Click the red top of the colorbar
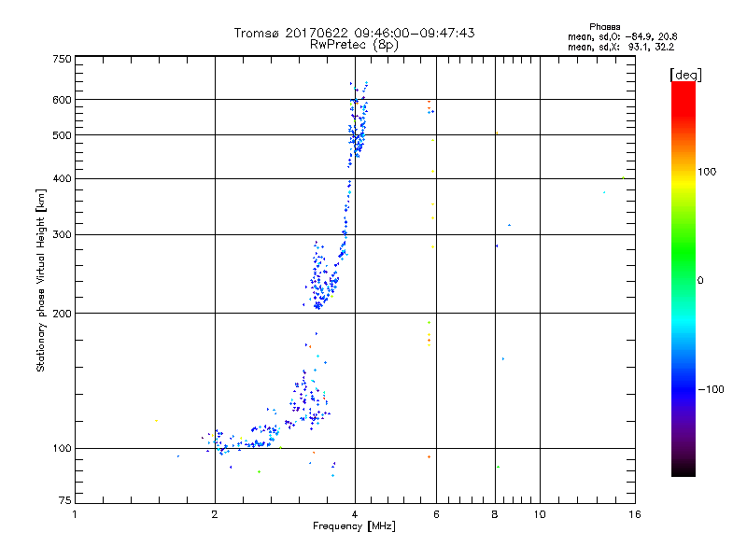747x560 pixels. [683, 87]
